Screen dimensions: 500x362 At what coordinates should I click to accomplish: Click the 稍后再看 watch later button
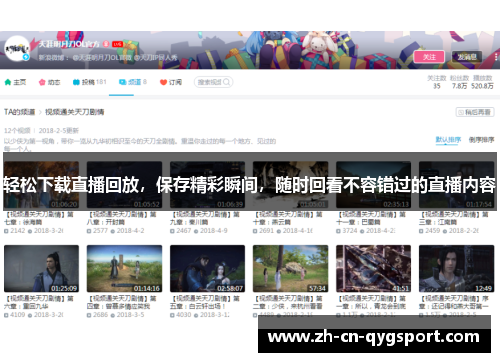[x=475, y=112]
